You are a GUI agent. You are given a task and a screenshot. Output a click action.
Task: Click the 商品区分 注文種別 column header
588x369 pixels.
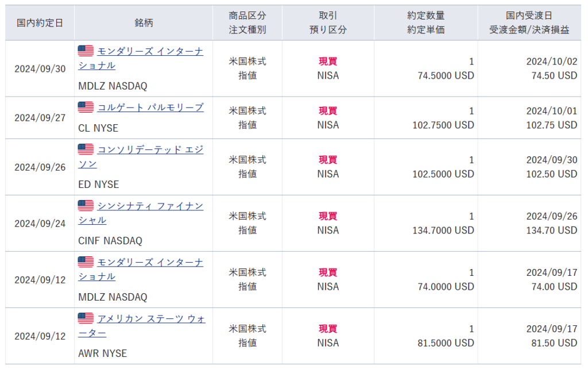(x=247, y=23)
